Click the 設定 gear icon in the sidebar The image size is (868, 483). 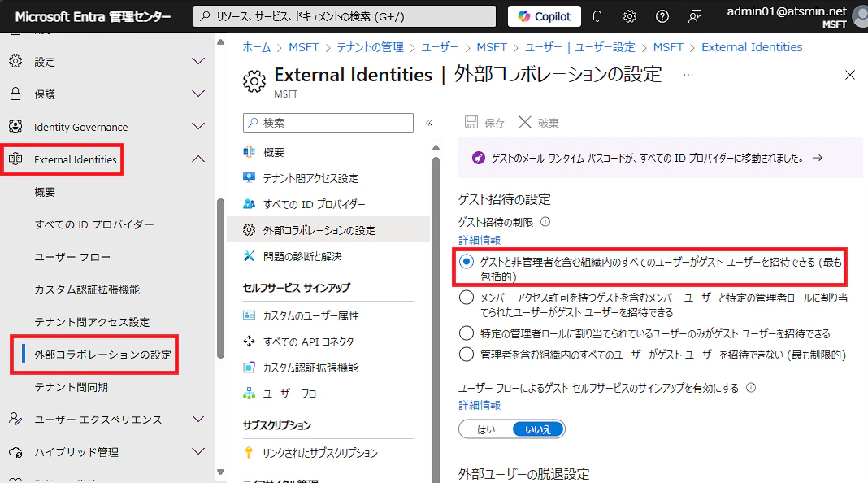tap(15, 62)
